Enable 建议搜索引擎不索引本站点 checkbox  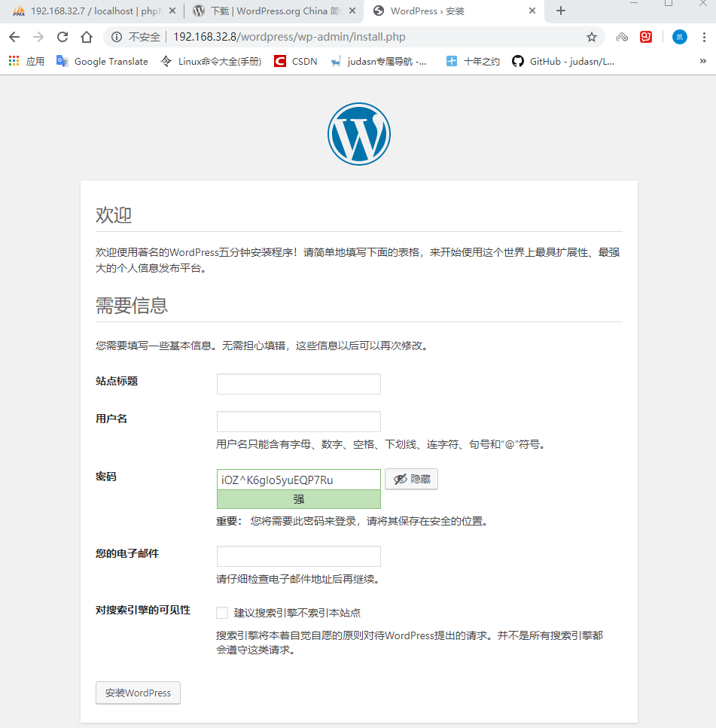[222, 612]
